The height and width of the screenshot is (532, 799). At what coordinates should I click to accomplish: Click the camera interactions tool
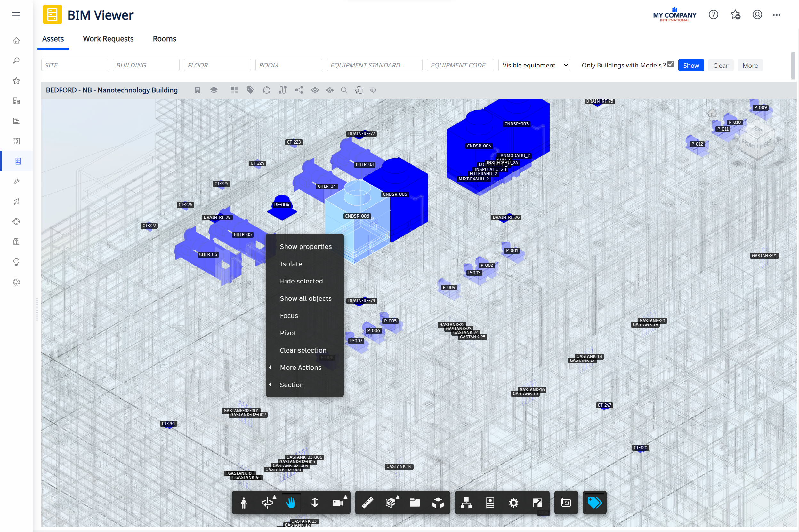pos(338,503)
